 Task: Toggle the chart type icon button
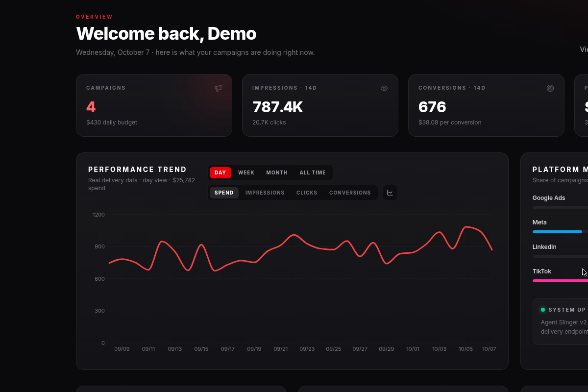pyautogui.click(x=390, y=193)
